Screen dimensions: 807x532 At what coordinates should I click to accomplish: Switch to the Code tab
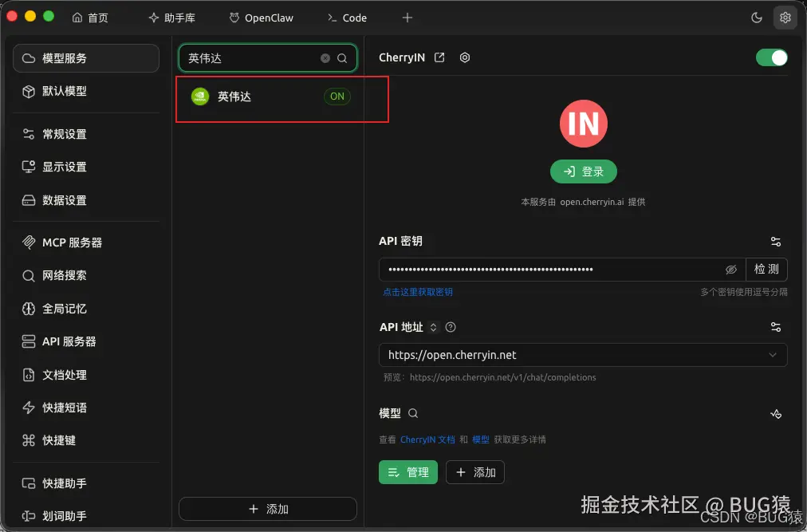click(x=348, y=17)
